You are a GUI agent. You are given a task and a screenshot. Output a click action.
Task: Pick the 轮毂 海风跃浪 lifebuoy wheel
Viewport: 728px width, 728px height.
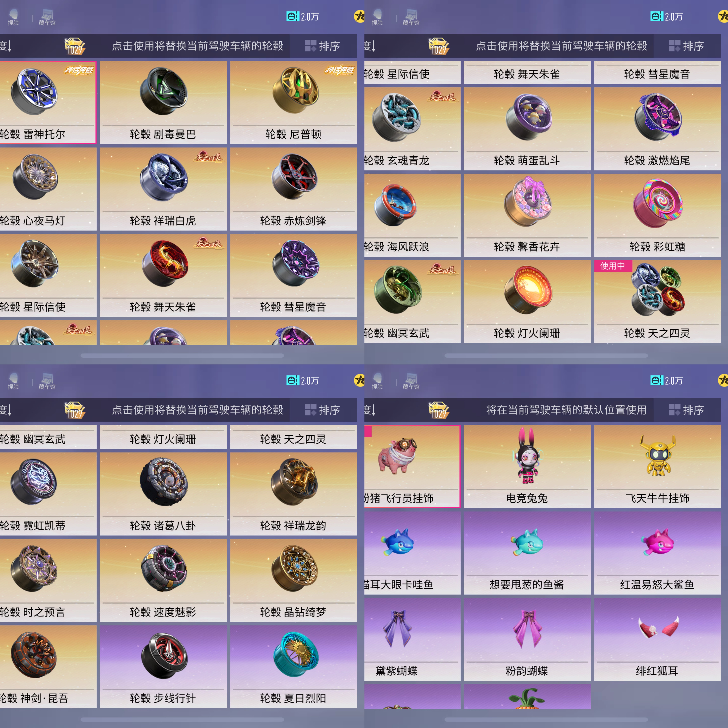[x=412, y=215]
